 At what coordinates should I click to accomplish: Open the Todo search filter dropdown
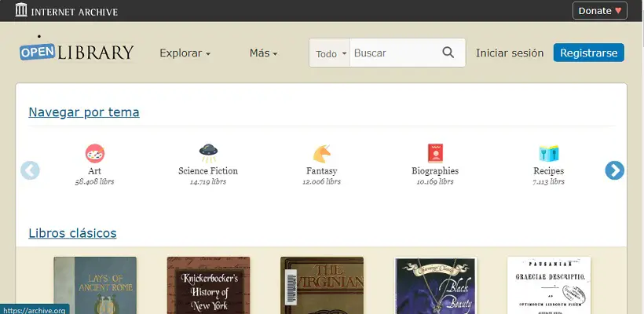[x=331, y=53]
